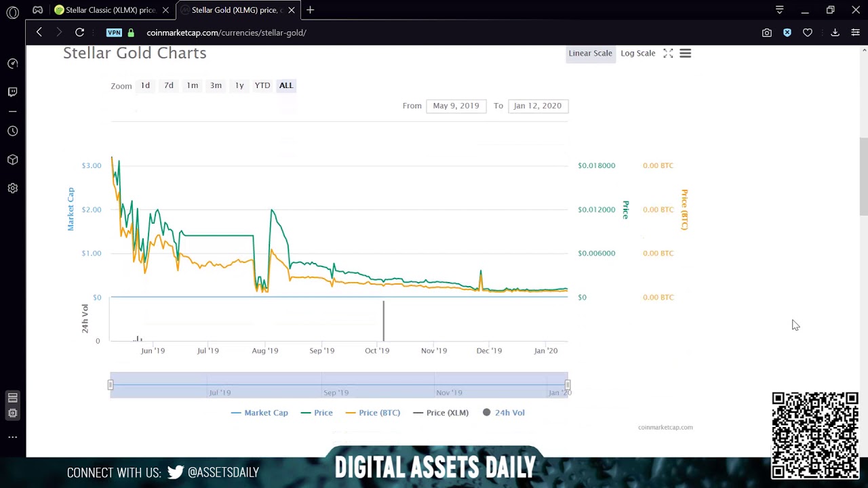Open Settings gear in sidebar
This screenshot has height=488, width=868.
click(12, 188)
